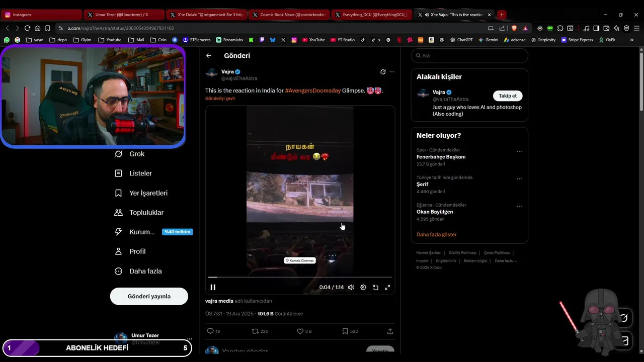Like the post showing 2 B likes
This screenshot has height=362, width=644.
[304, 331]
